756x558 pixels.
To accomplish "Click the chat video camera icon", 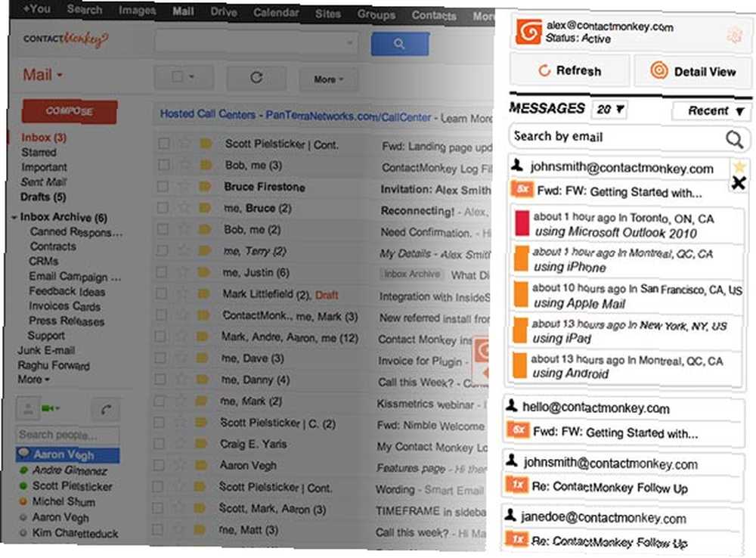I will coord(47,408).
